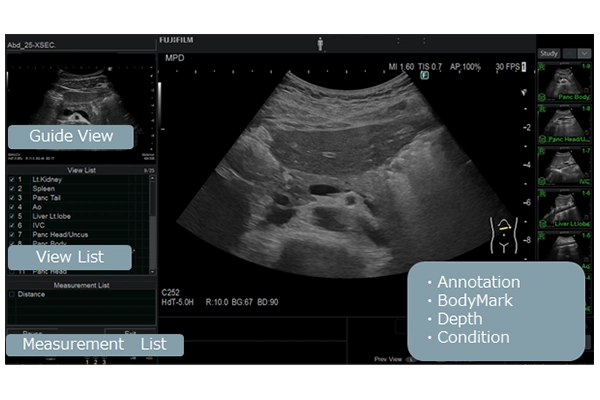This screenshot has height=400, width=600.
Task: Click the C252 probe label
Action: (171, 293)
